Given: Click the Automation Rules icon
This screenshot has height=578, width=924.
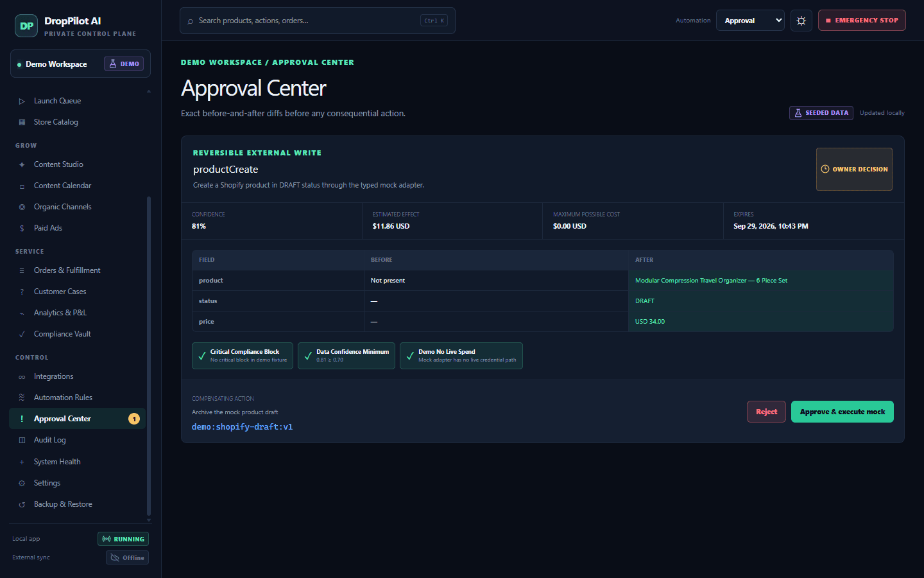Looking at the screenshot, I should [22, 398].
